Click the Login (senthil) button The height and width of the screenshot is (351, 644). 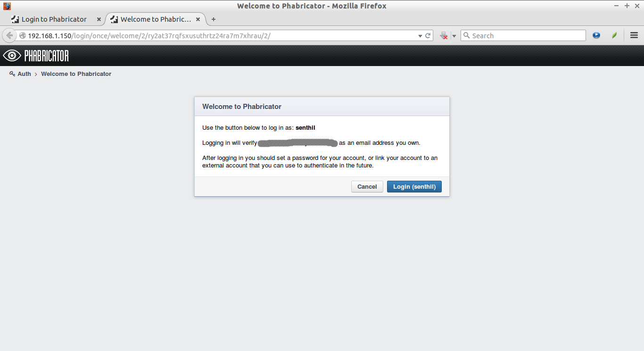(x=414, y=186)
